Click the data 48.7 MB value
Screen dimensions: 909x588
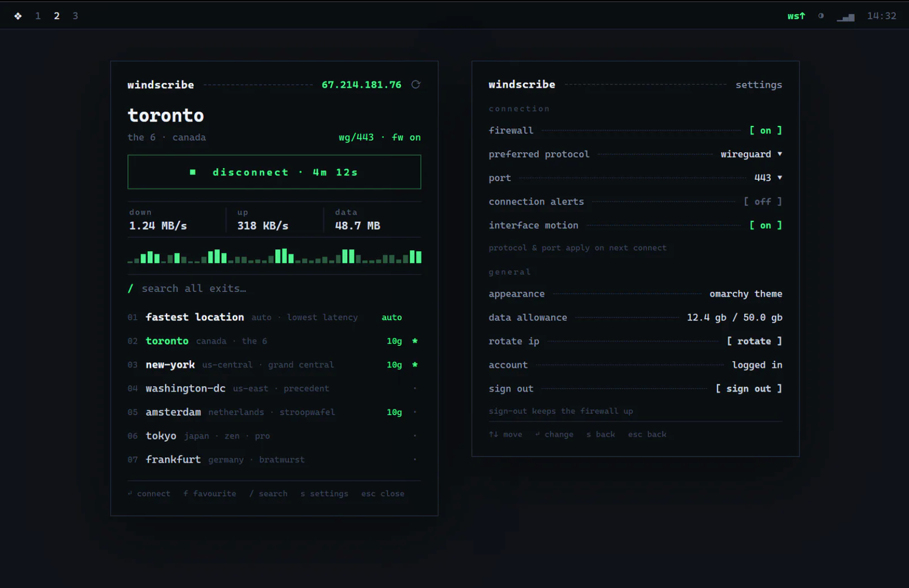pos(358,226)
